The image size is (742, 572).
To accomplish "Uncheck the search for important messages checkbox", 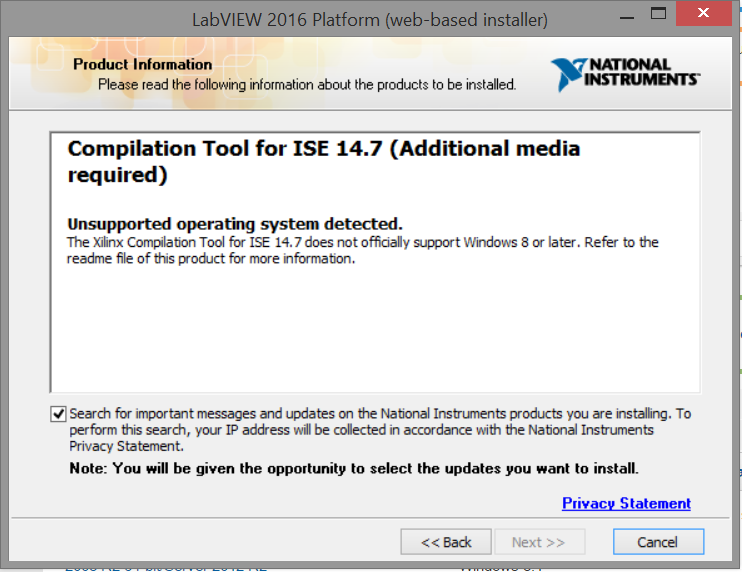I will [58, 414].
